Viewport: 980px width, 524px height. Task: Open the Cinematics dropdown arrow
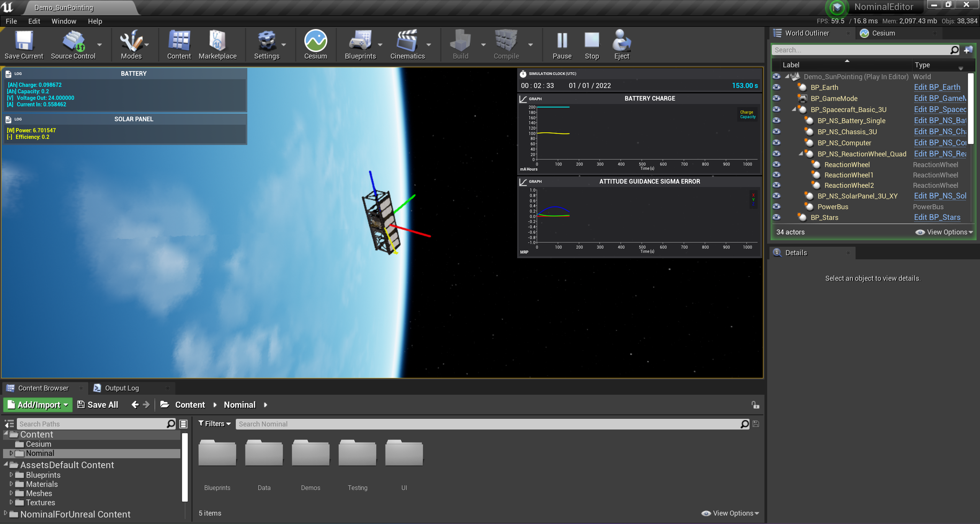429,45
